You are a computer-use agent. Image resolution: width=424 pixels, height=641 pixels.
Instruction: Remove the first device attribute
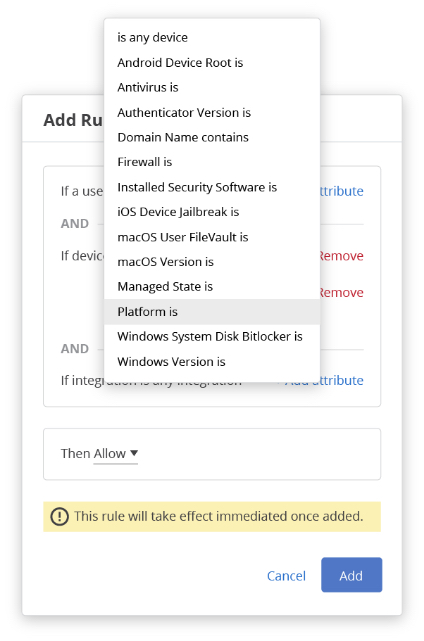coord(341,256)
